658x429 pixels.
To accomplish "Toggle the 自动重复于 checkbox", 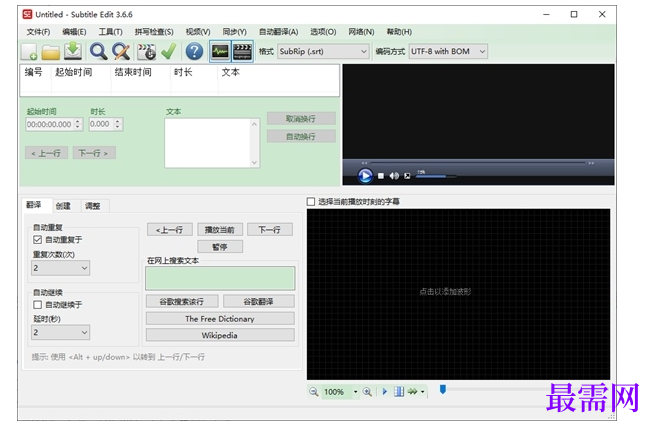I will tap(37, 240).
